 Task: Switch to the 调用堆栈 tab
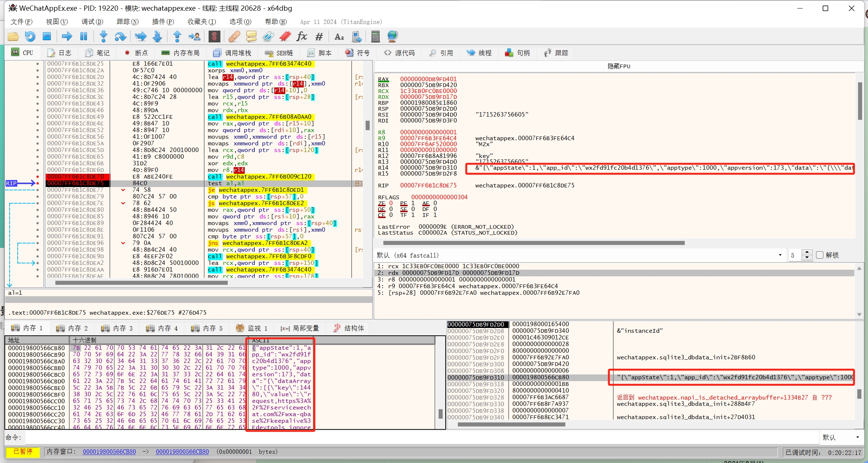pos(232,53)
